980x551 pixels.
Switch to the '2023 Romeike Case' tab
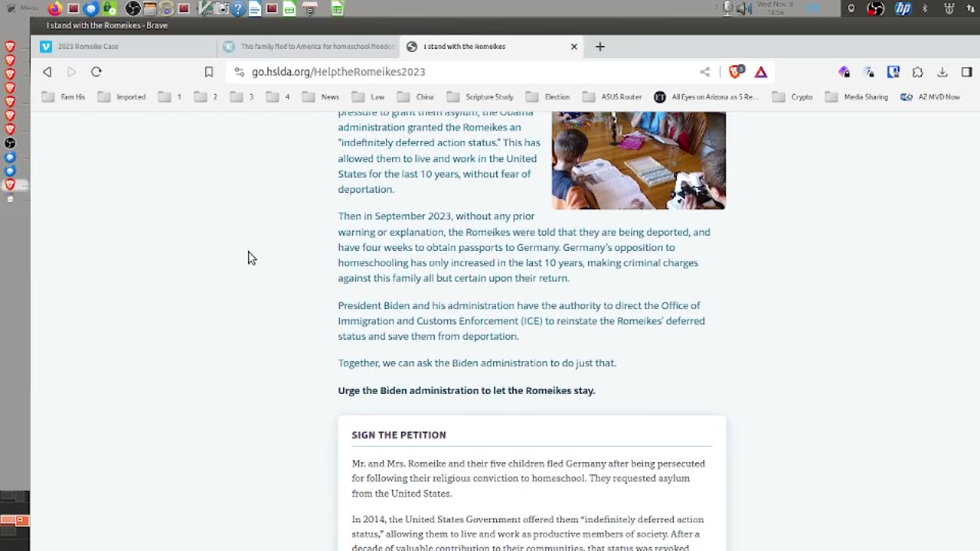pos(124,47)
